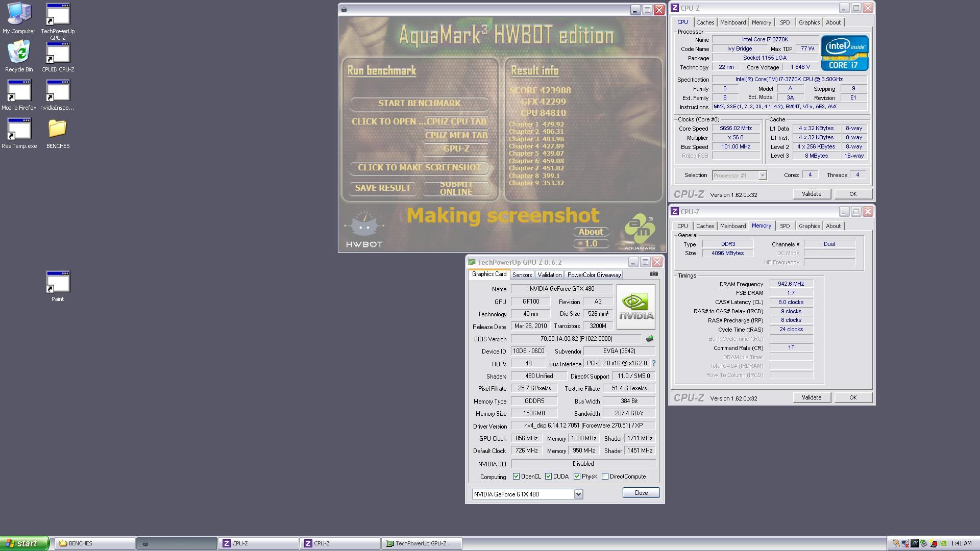Click the About button in AquaMark

coord(591,232)
